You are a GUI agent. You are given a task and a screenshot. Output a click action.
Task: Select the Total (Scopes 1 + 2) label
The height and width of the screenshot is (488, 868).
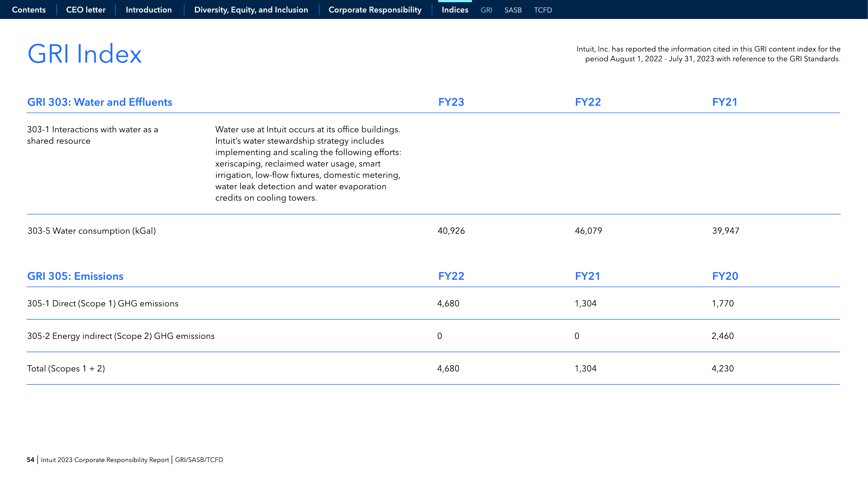tap(66, 369)
